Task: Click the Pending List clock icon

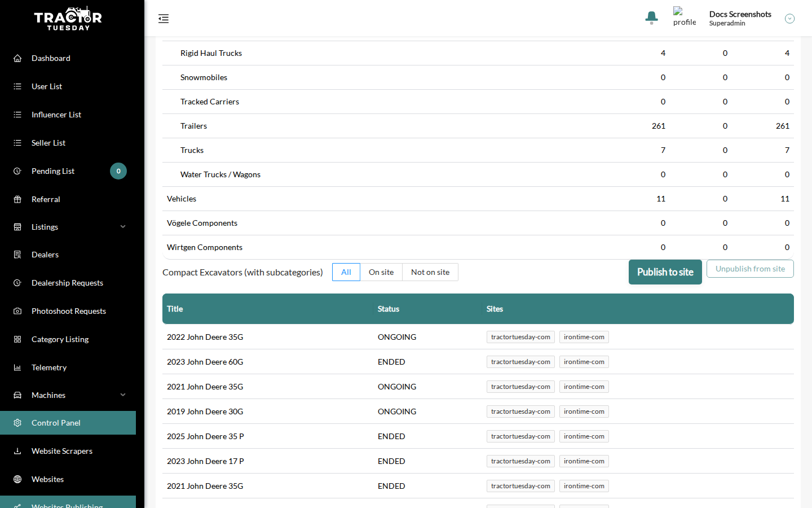Action: (17, 171)
